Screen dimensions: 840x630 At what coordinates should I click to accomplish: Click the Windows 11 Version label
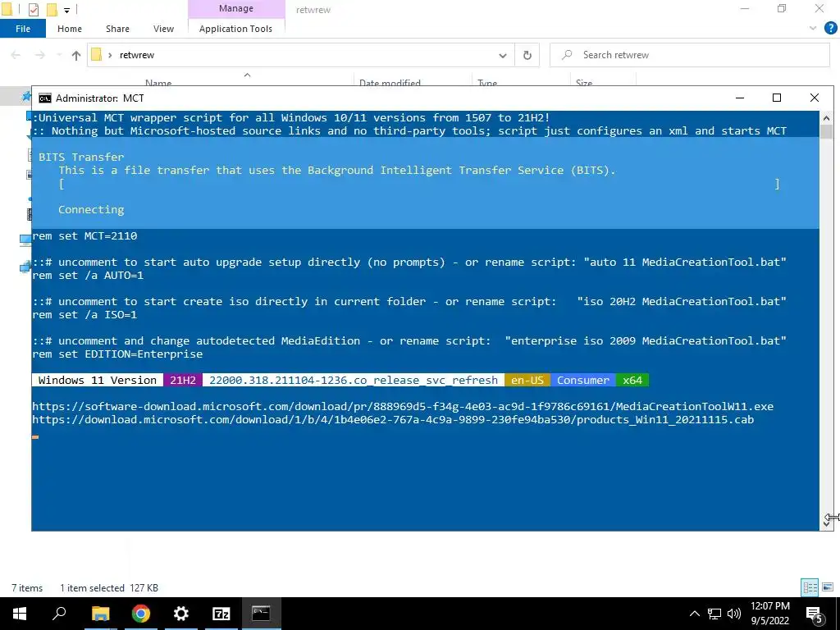click(x=98, y=381)
